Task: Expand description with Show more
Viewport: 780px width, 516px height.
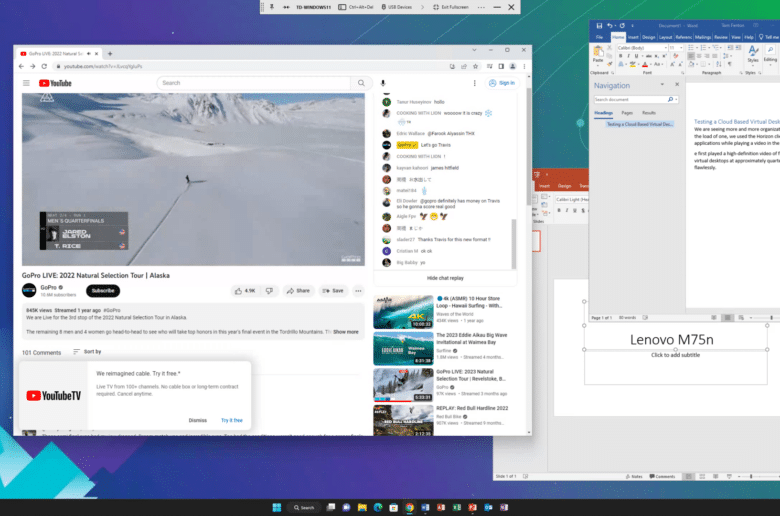Action: tap(346, 332)
